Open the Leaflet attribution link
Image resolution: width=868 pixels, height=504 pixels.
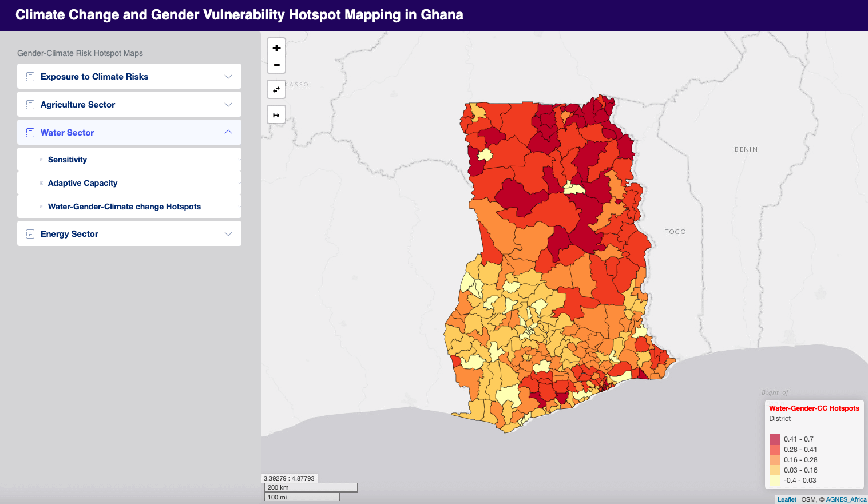click(787, 499)
